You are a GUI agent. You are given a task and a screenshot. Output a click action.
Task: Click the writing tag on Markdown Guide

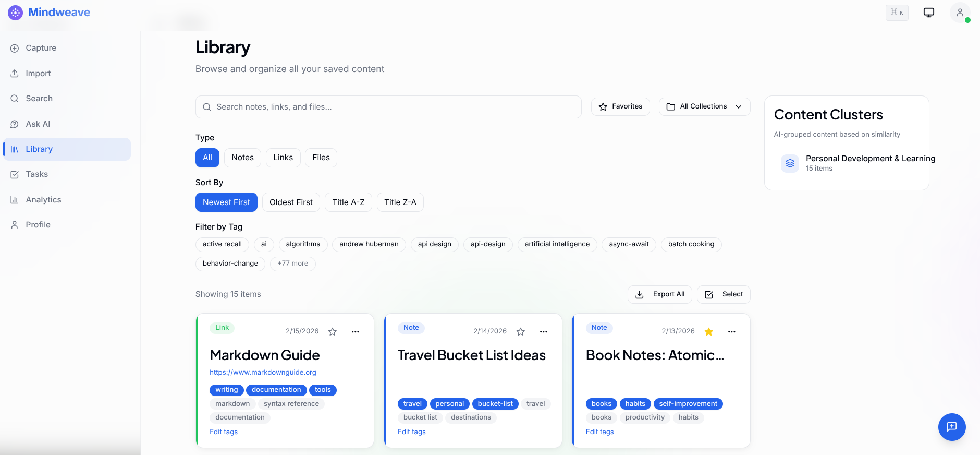tap(227, 390)
